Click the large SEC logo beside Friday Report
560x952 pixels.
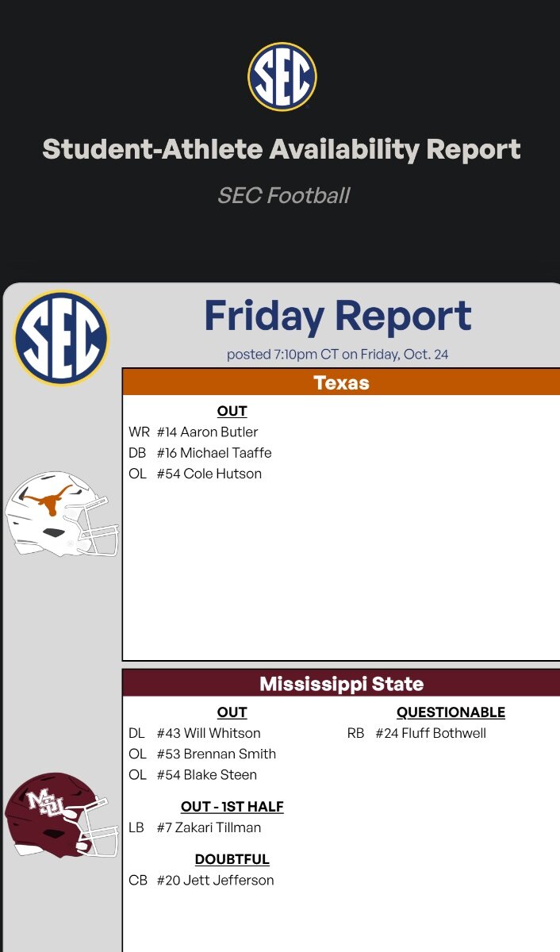coord(61,338)
